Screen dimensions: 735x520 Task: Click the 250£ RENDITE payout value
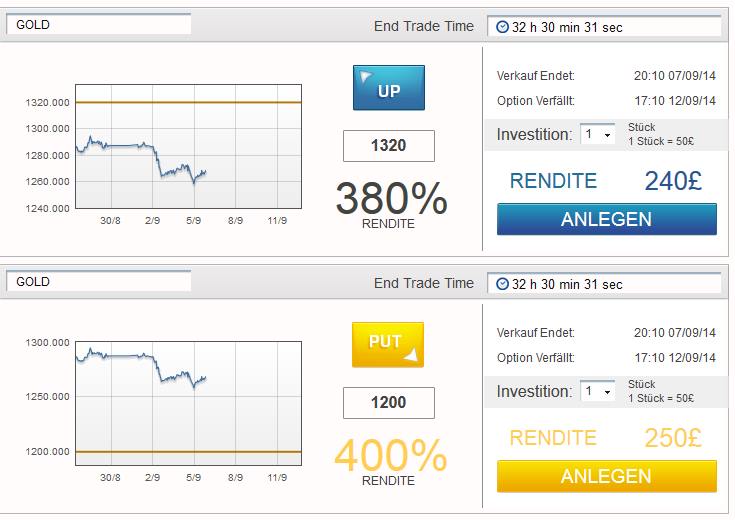(673, 438)
